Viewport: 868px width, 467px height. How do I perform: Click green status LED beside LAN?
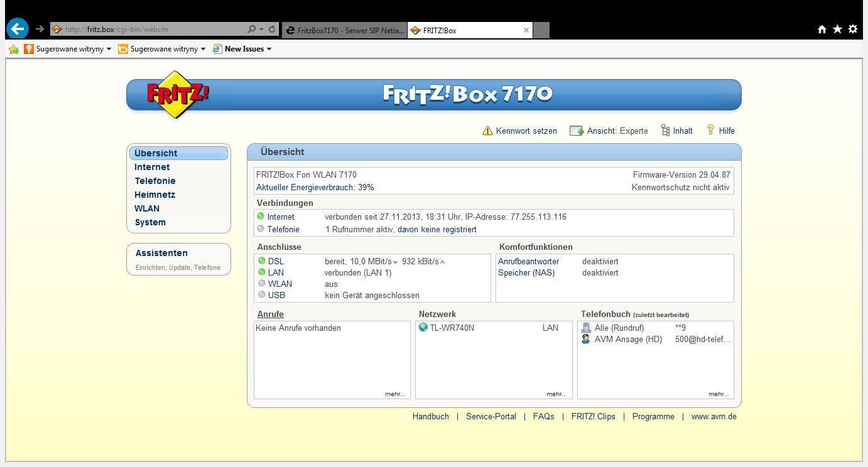click(262, 272)
